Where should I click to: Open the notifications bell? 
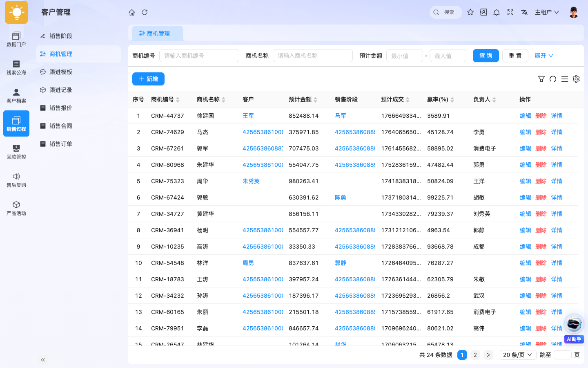pyautogui.click(x=497, y=12)
